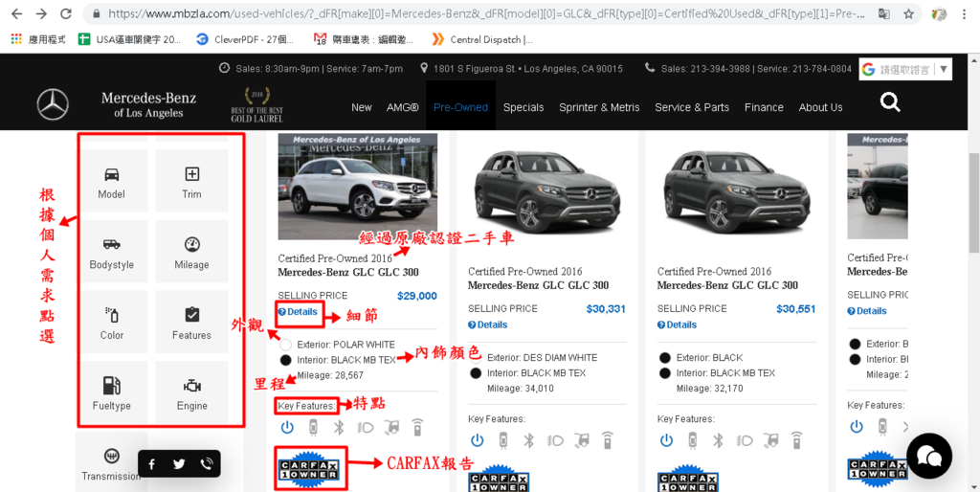Viewport: 980px width, 492px height.
Task: Open Details for the $30,551 vehicle
Action: pos(678,324)
